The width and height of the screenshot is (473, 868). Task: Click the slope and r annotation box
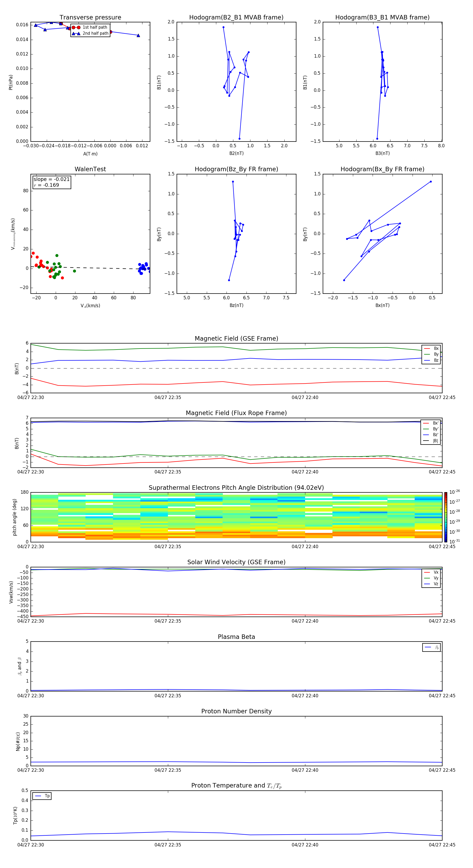[52, 182]
